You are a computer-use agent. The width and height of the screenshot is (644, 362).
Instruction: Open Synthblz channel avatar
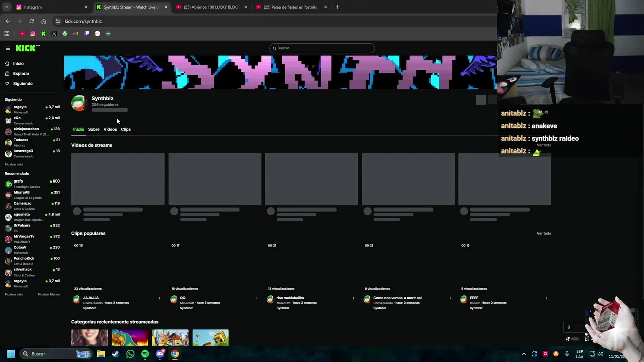tap(78, 103)
